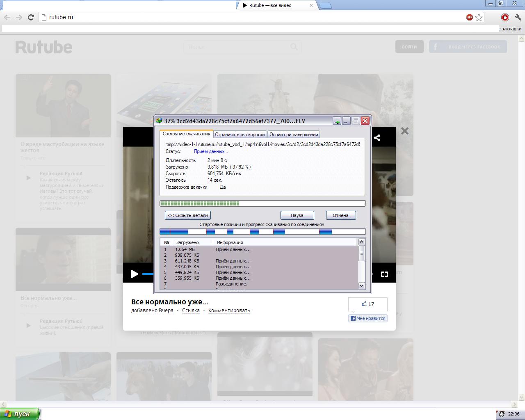Play the video in the popup player
The image size is (525, 420).
[134, 274]
